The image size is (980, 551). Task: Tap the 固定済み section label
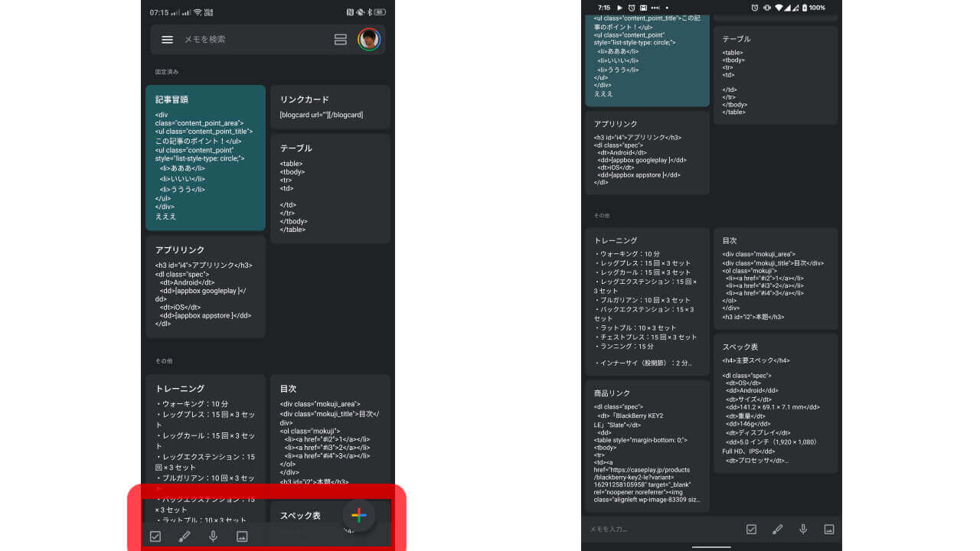click(167, 72)
